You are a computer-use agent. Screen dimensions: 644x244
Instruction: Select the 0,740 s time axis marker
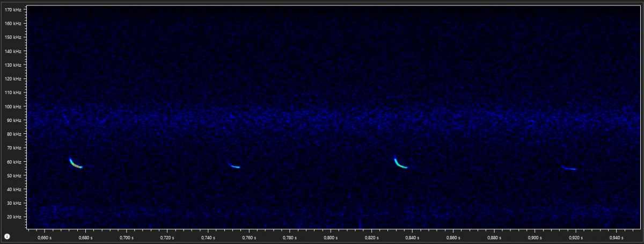coord(208,237)
